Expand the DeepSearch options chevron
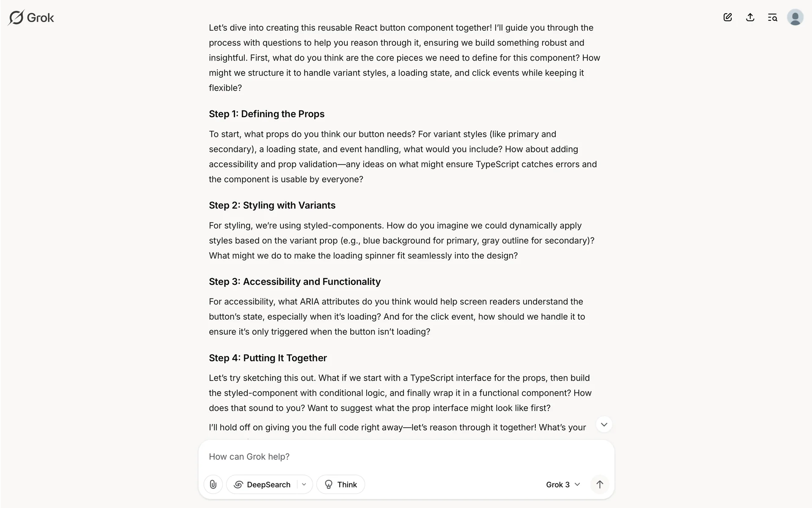 pos(304,484)
